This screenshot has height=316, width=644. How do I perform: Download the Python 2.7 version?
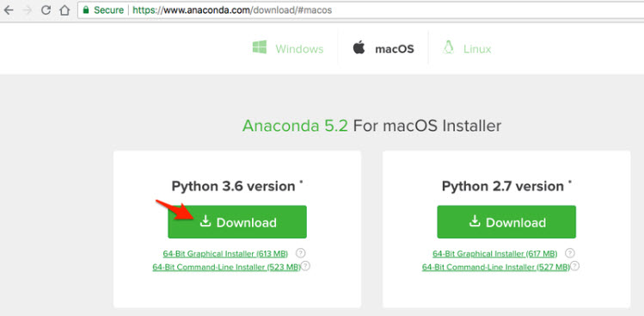(506, 222)
